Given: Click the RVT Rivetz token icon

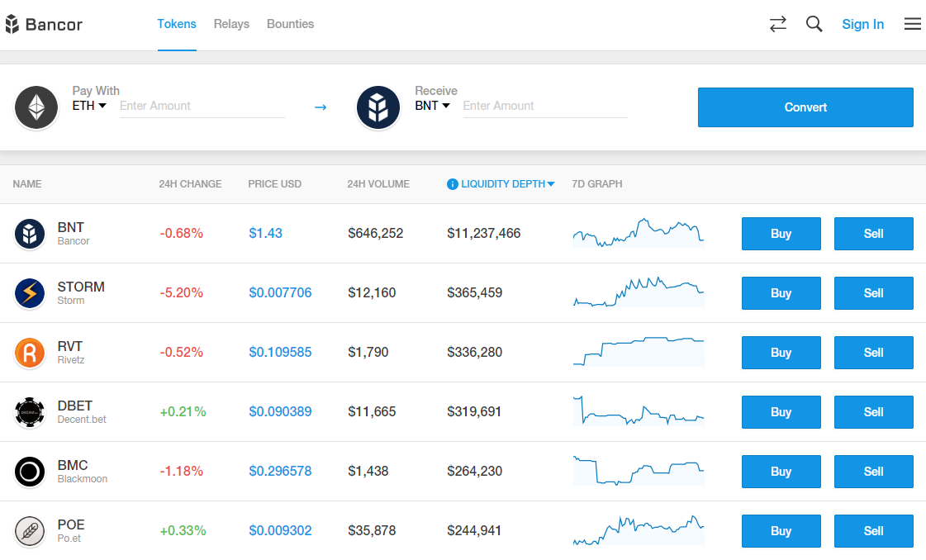Looking at the screenshot, I should 30,353.
